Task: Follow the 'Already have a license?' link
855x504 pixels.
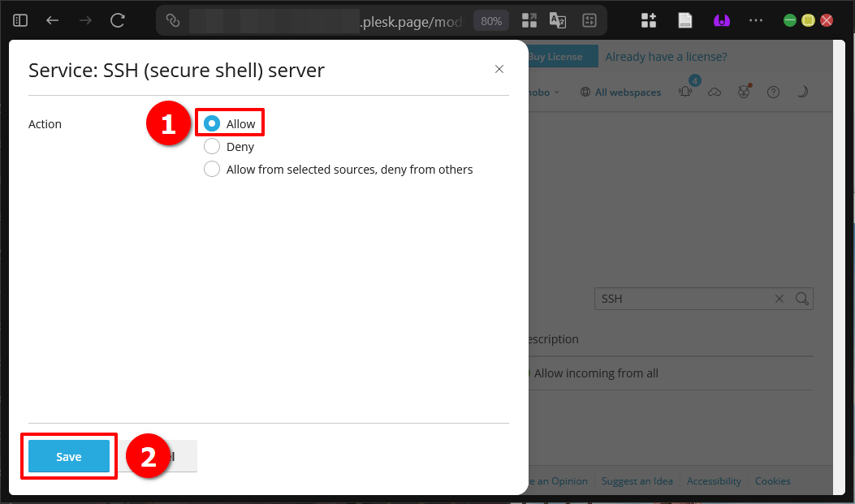Action: 665,56
